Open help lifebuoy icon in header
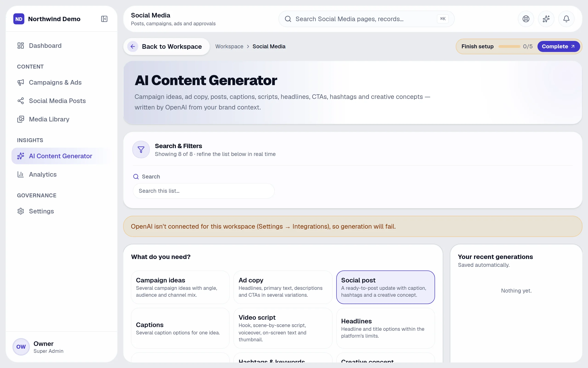This screenshot has width=588, height=368. pos(526,19)
